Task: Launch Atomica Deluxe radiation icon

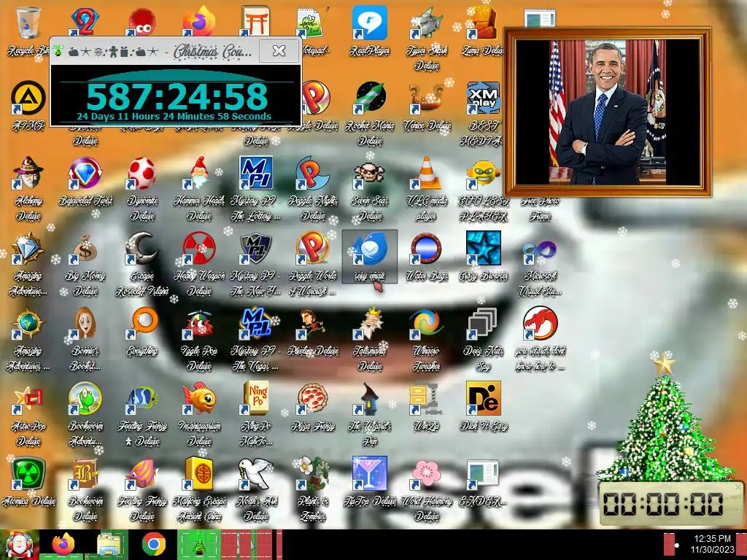Action: pos(28,473)
